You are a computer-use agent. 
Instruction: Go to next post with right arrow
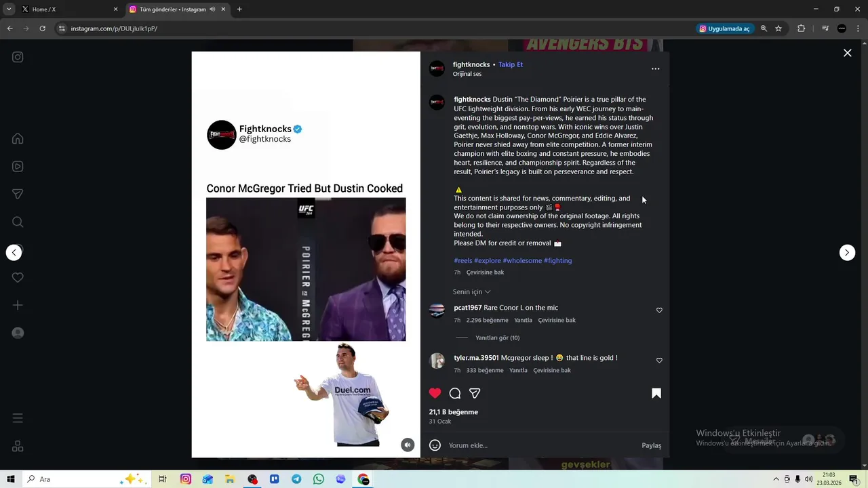tap(847, 252)
